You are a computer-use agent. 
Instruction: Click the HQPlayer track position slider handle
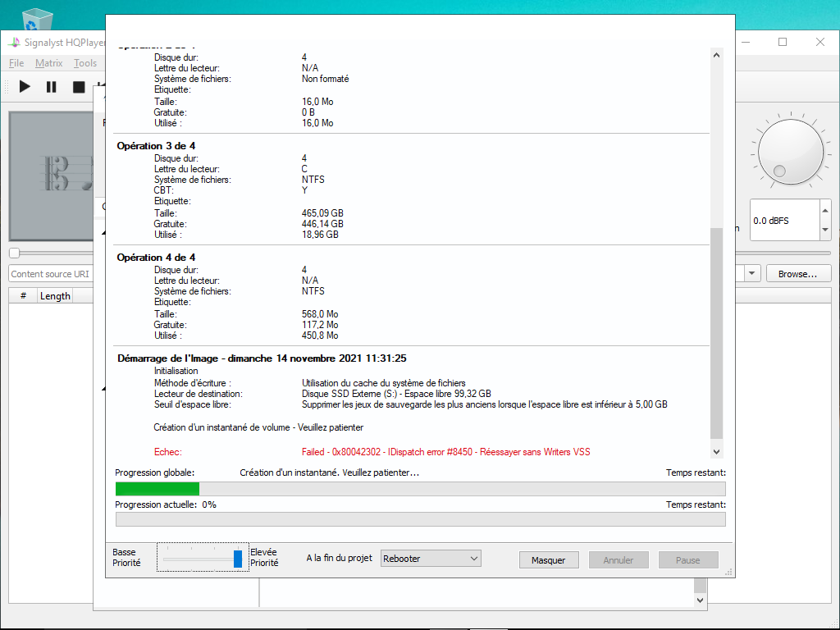pos(15,253)
